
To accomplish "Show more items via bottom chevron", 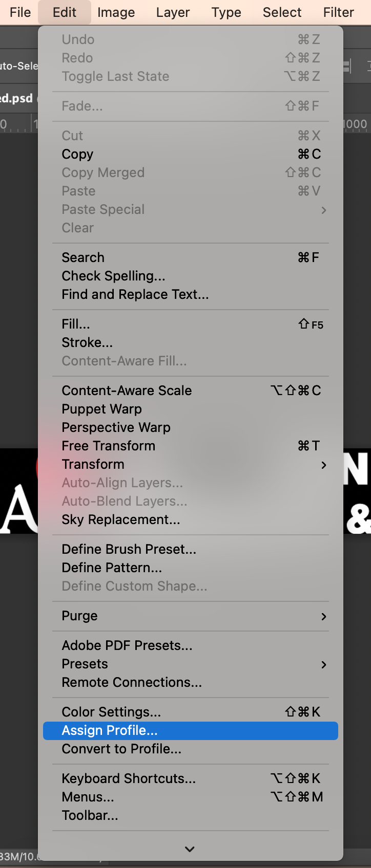I will click(x=190, y=849).
